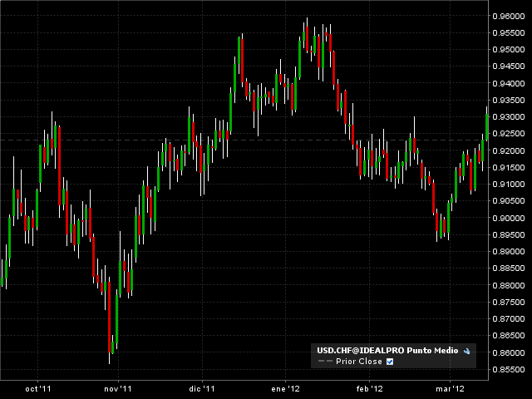The width and height of the screenshot is (532, 399).
Task: Select the 0.90000 price axis label
Action: pyautogui.click(x=509, y=218)
